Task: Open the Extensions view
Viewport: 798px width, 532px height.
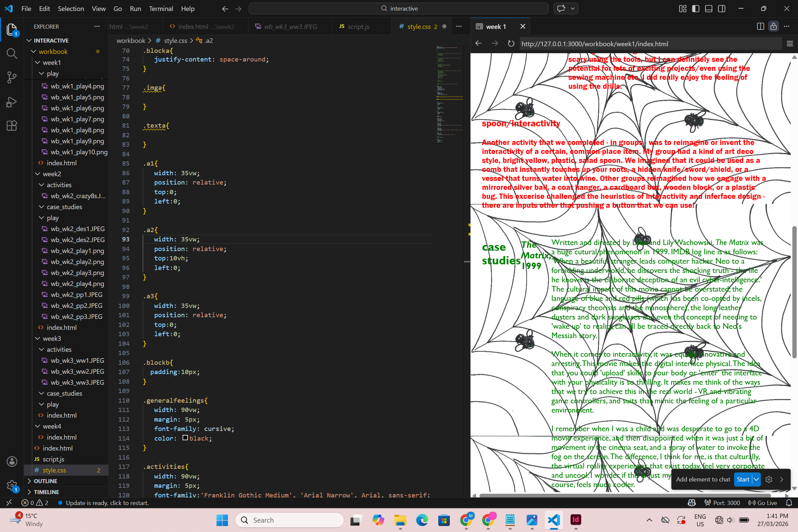Action: pos(12,126)
